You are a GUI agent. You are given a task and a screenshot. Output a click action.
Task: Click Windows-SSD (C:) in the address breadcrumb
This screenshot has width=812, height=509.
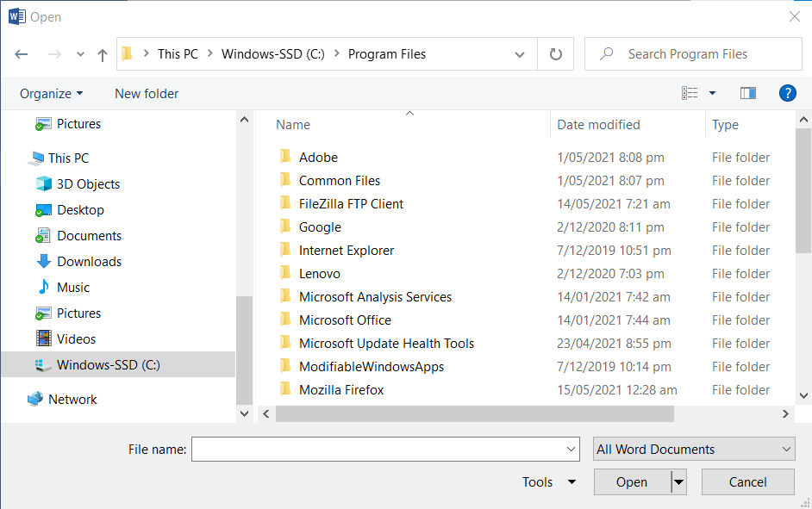click(273, 53)
